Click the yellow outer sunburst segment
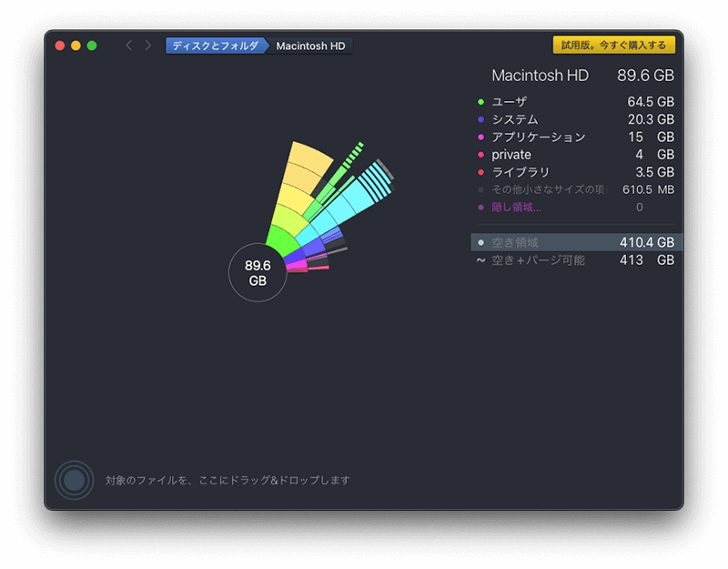The width and height of the screenshot is (728, 569). [309, 158]
